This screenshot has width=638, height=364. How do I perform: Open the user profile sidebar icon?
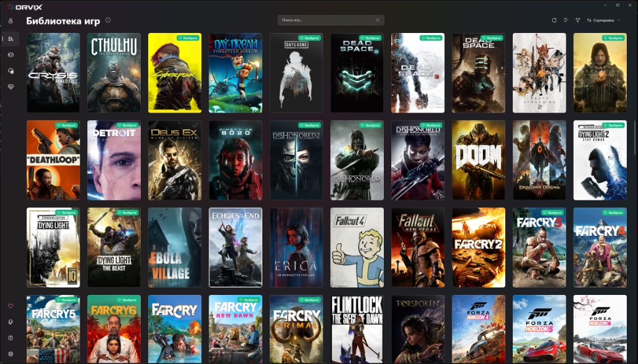(x=11, y=21)
